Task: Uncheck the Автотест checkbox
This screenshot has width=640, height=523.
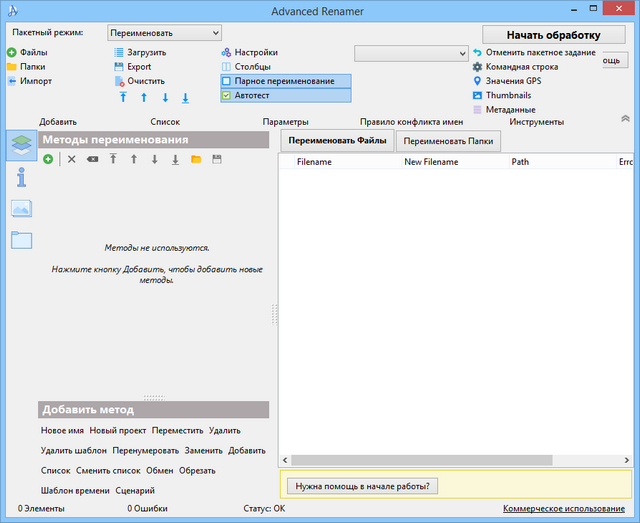Action: tap(227, 96)
